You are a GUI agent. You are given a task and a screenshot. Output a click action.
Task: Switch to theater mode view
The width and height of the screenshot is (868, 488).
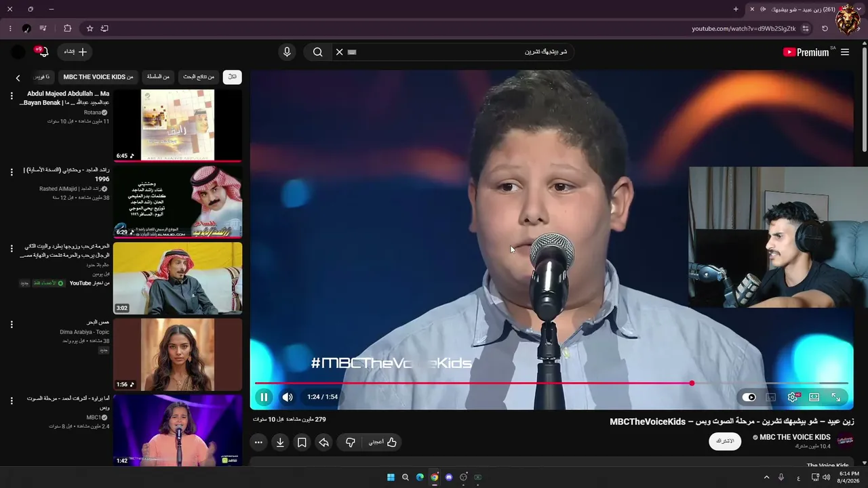point(814,397)
